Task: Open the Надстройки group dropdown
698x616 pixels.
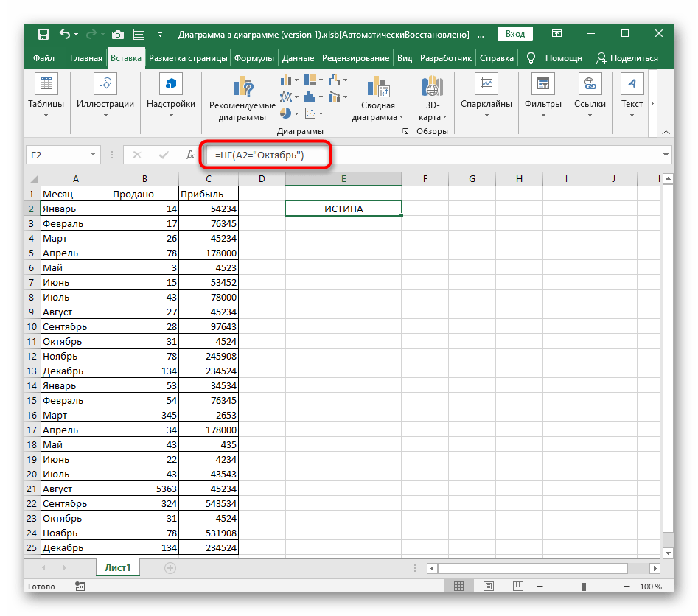Action: click(x=171, y=97)
